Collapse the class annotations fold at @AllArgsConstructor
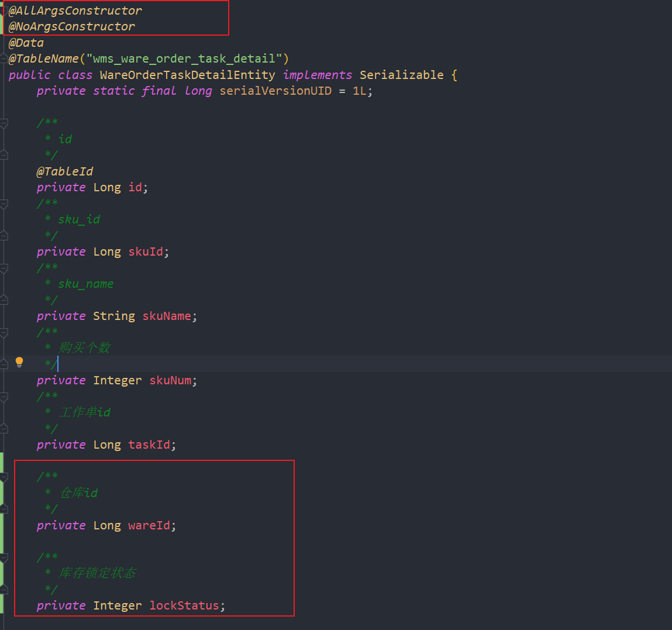The height and width of the screenshot is (630, 672). pos(4,11)
